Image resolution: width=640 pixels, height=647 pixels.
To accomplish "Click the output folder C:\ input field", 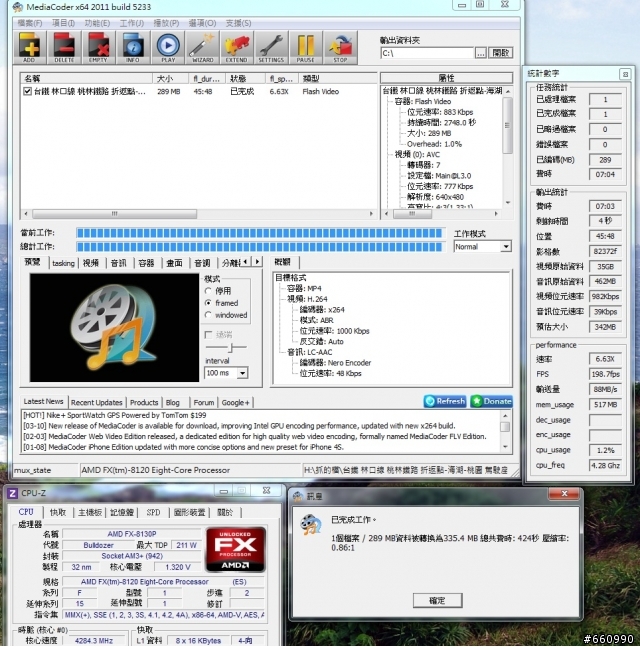I will click(427, 53).
